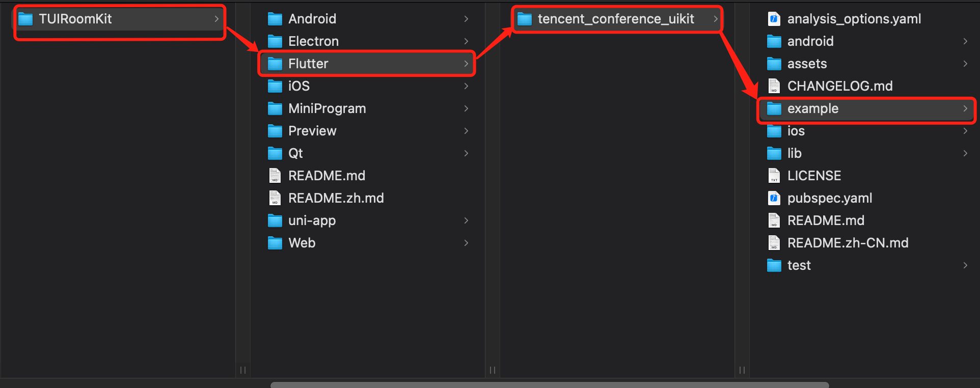The height and width of the screenshot is (388, 980).
Task: Click the icon of README.md below pubspec.yaml
Action: 774,220
